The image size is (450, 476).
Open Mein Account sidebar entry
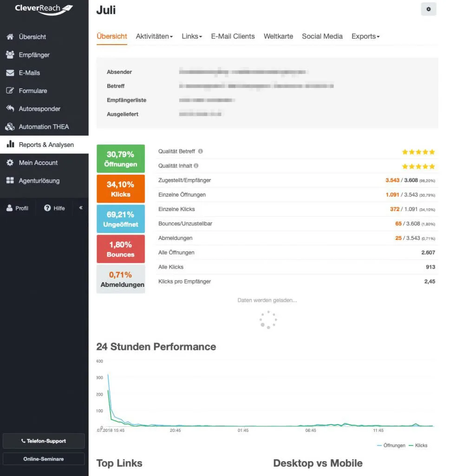coord(44,162)
